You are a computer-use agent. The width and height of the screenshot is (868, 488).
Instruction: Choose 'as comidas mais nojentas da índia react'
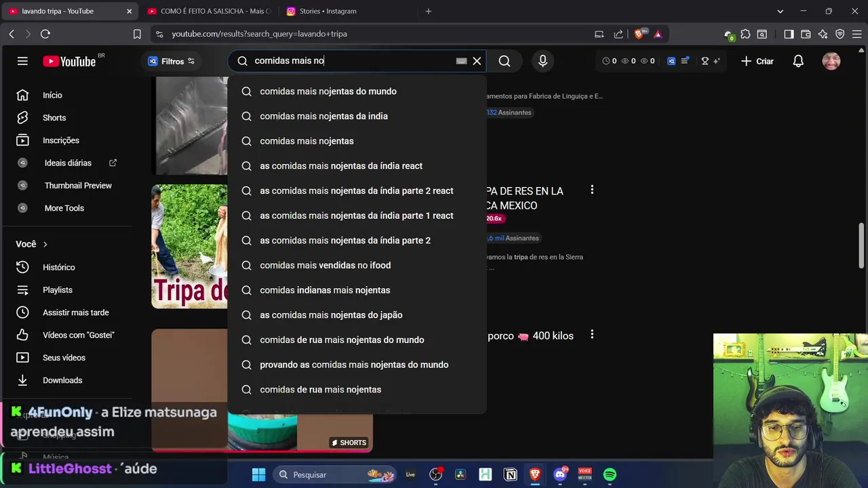point(357,166)
